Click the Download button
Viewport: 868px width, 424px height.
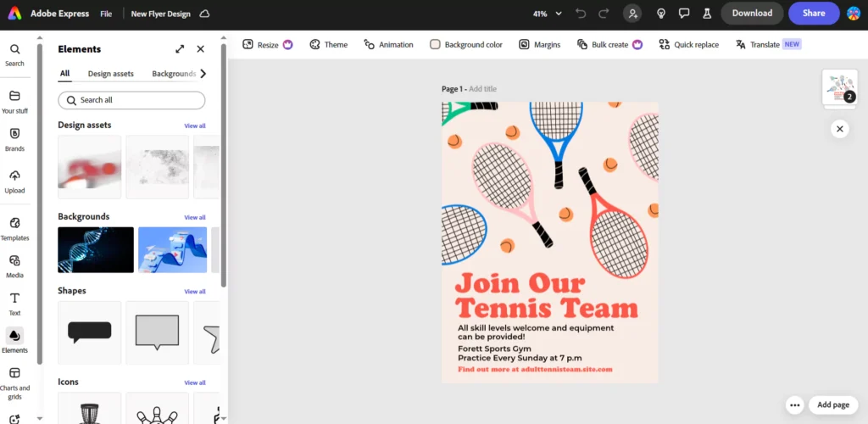point(752,14)
